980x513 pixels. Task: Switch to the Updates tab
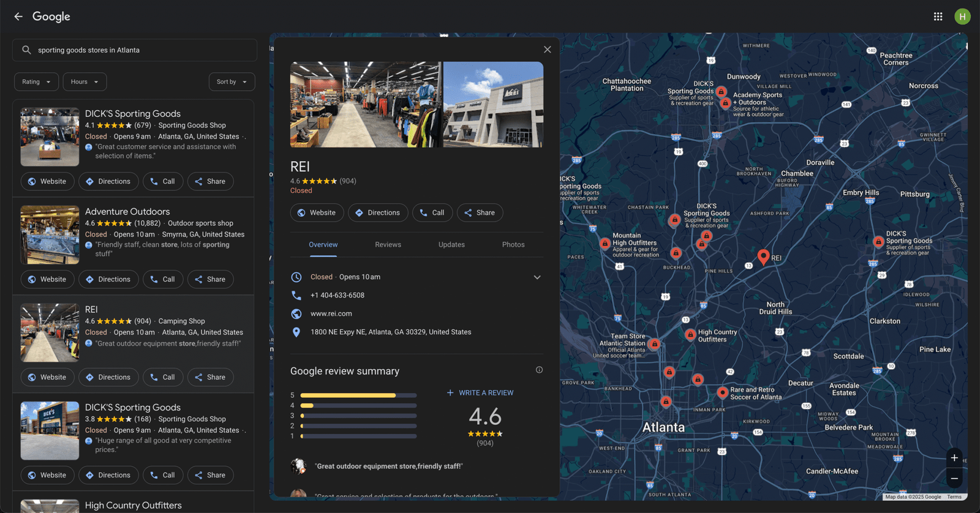click(451, 245)
